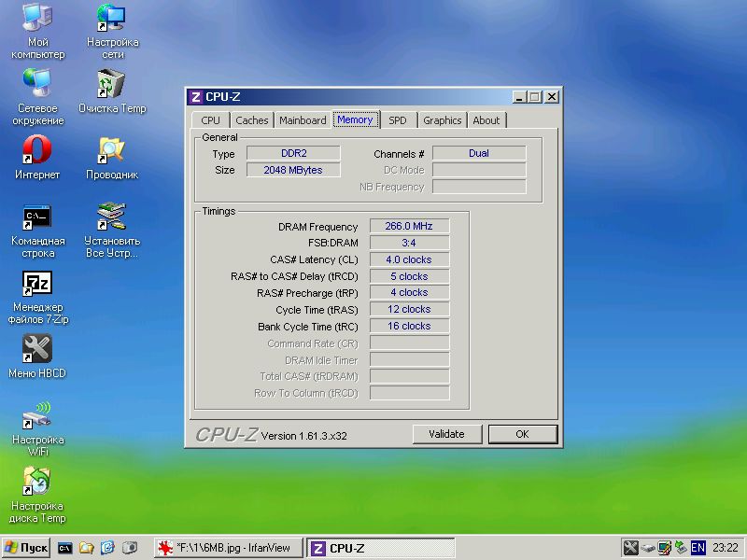Click the camera quick launch icon
This screenshot has height=560, width=747.
tap(129, 548)
